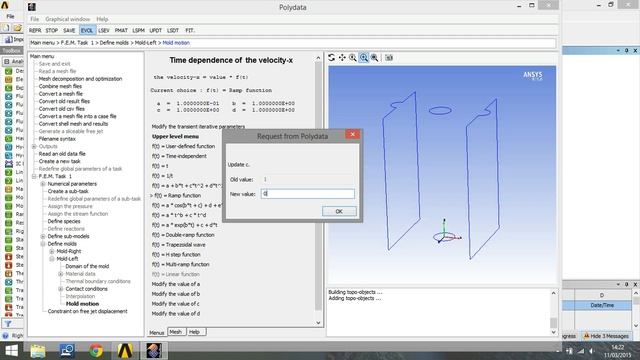Open Graphical window menu

pyautogui.click(x=68, y=19)
